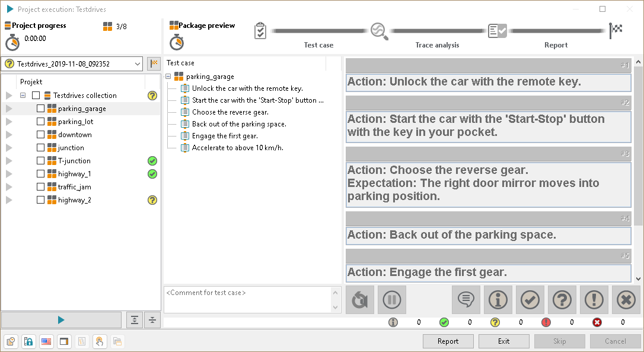This screenshot has width=644, height=352.
Task: Select 'Choose the reverse gear.' tree item
Action: coord(231,112)
